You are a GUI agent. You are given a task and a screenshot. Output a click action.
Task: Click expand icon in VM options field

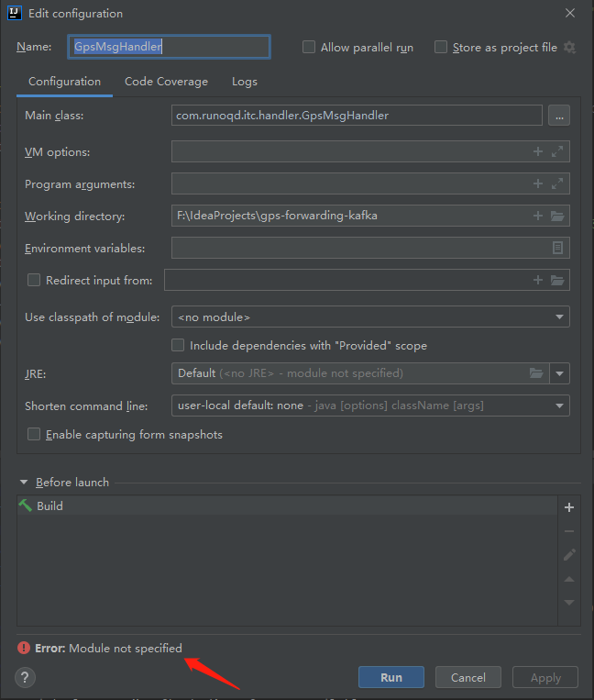coord(557,152)
